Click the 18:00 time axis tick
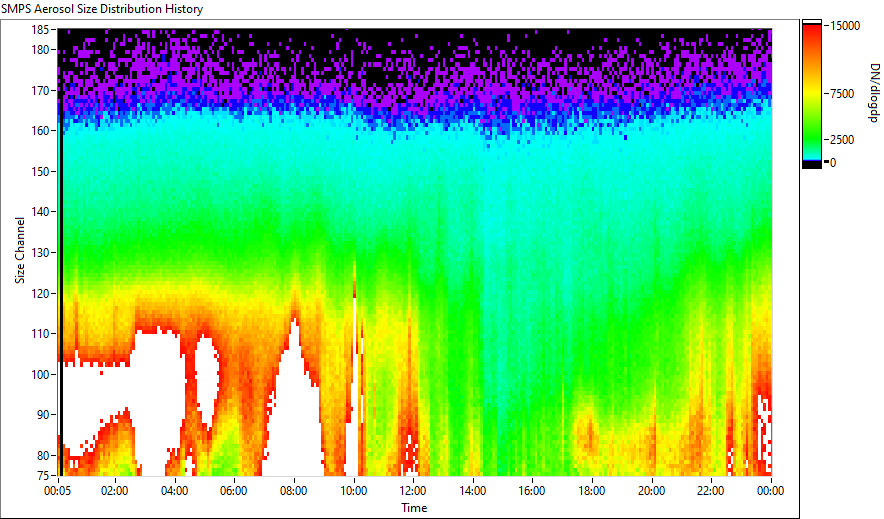This screenshot has width=884, height=519. pos(592,491)
